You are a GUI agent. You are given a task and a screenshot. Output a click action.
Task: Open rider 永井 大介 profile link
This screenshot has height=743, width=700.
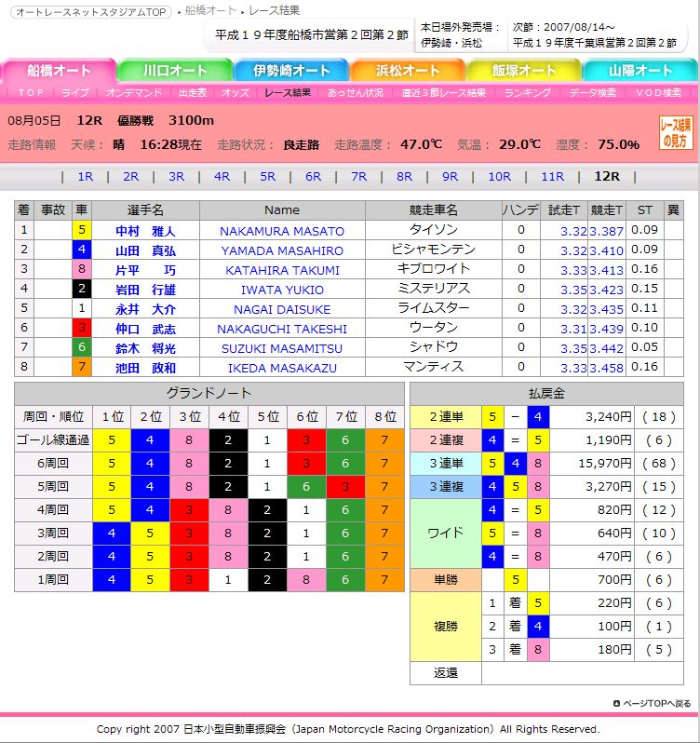[145, 309]
